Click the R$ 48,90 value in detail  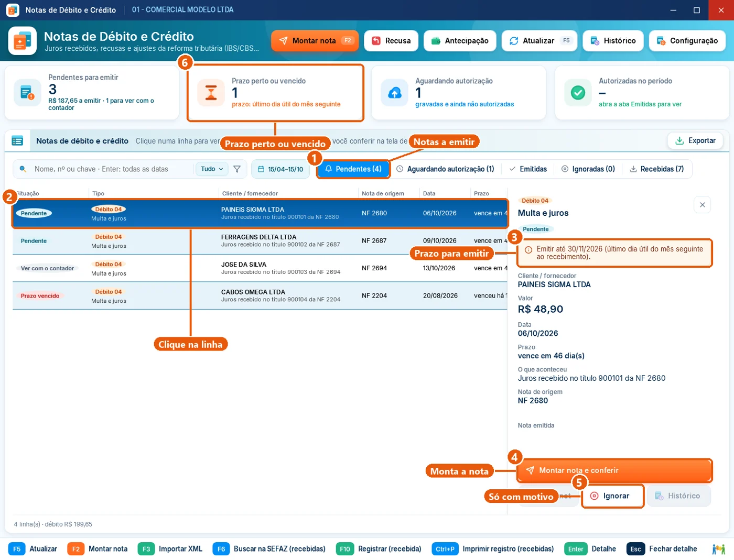point(541,309)
